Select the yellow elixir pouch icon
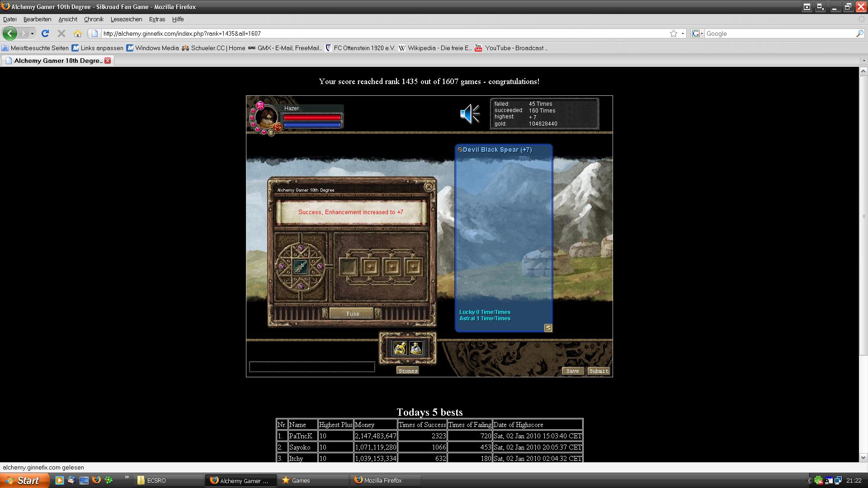 [x=400, y=348]
